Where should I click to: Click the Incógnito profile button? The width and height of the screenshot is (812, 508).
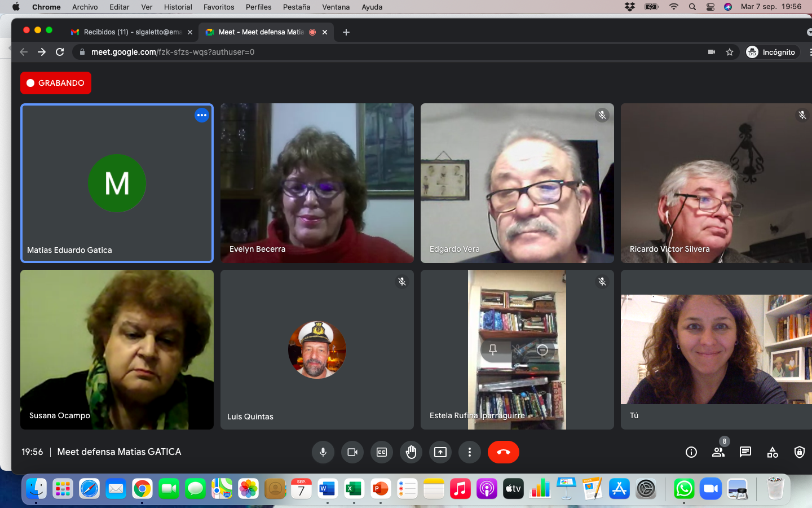(x=771, y=52)
